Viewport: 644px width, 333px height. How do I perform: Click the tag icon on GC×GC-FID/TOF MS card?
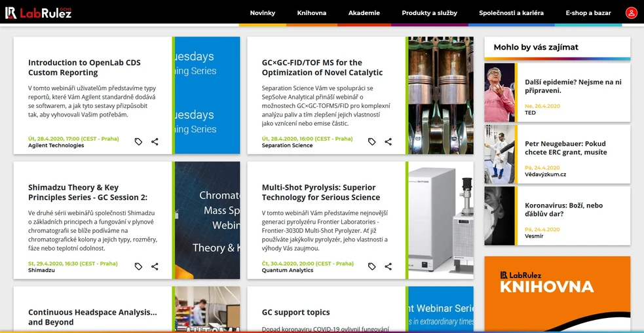click(x=371, y=141)
